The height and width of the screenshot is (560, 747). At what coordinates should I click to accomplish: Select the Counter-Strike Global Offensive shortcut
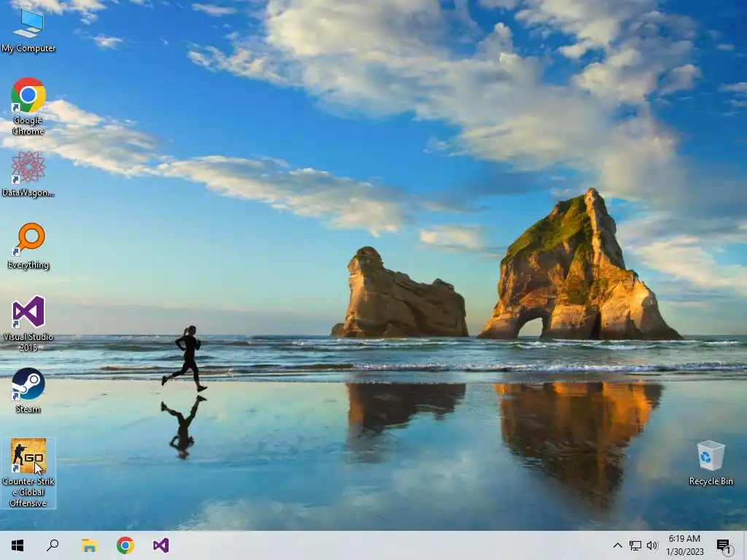[x=28, y=472]
